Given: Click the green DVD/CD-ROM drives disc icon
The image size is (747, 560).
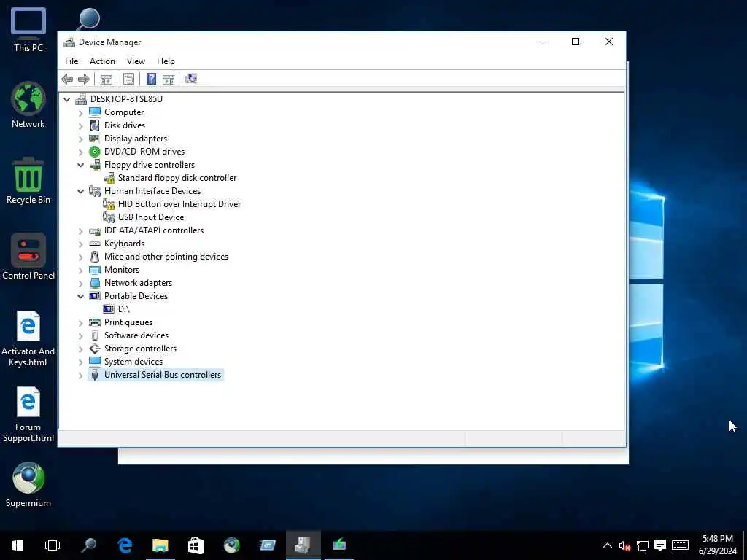Looking at the screenshot, I should coord(95,152).
